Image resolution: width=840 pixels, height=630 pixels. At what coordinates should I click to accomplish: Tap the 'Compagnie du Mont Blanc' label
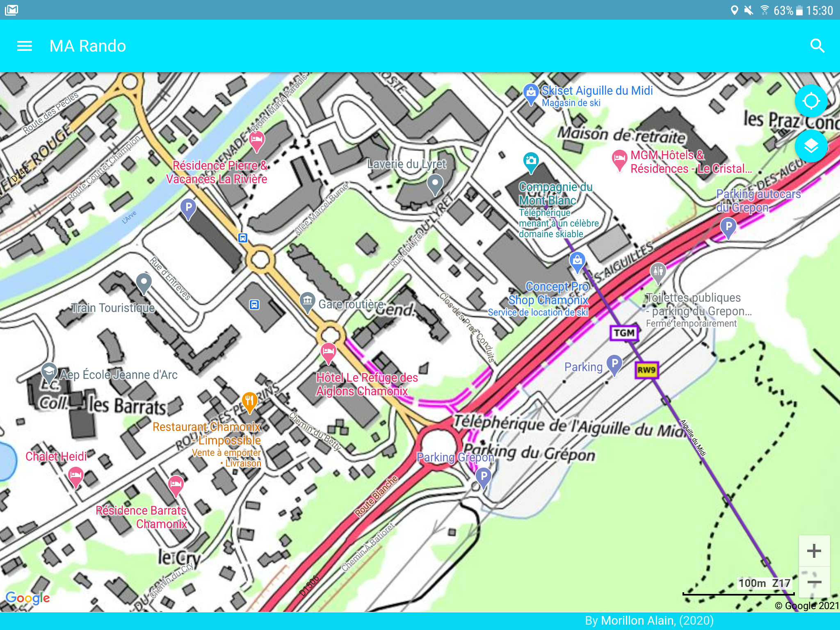556,194
